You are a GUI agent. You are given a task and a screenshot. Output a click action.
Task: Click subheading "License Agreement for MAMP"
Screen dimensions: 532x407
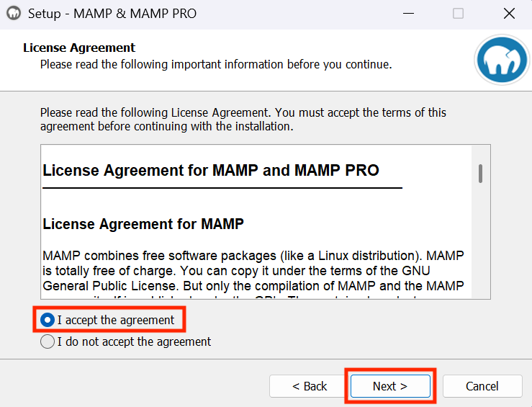tap(143, 224)
